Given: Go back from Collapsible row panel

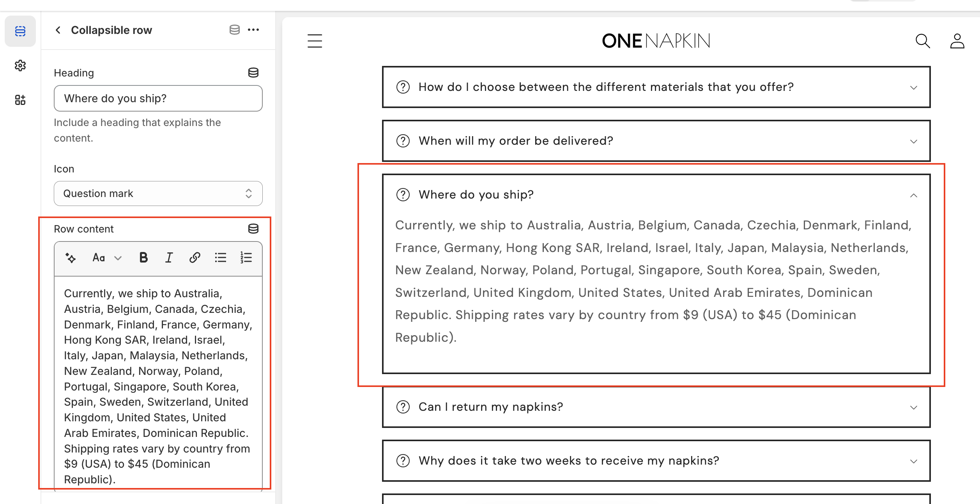Looking at the screenshot, I should (58, 30).
